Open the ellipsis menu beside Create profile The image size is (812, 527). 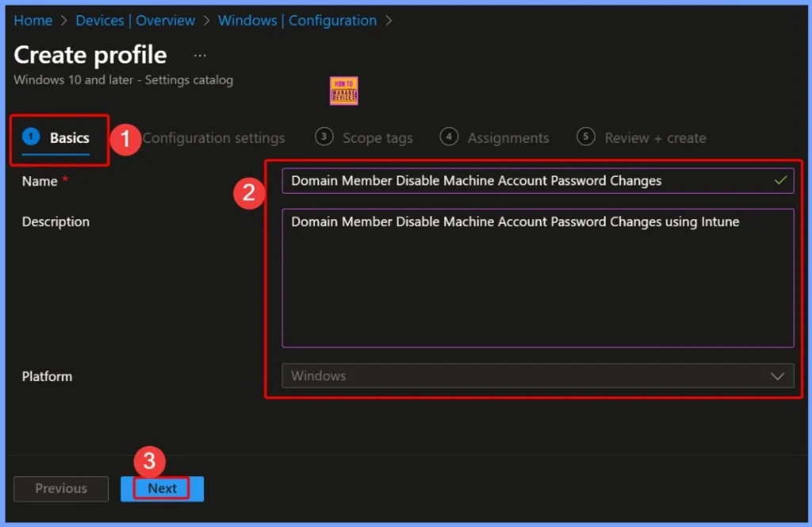click(x=200, y=56)
